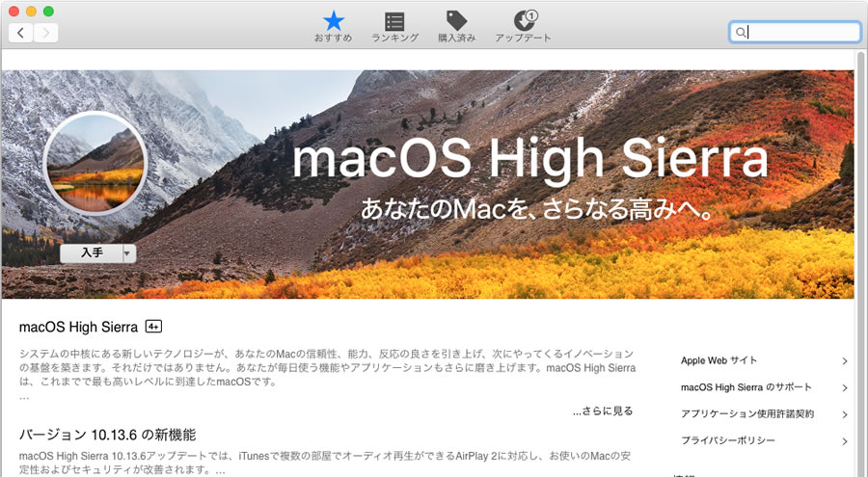868x477 pixels.
Task: Open macOS High Sierra のサポート link
Action: click(746, 387)
